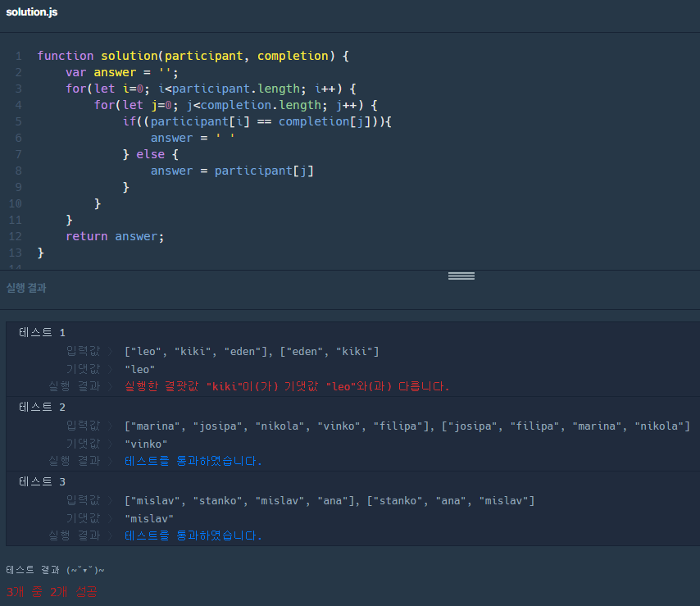
Task: Click the inner for loop with j counter
Action: [x=236, y=106]
